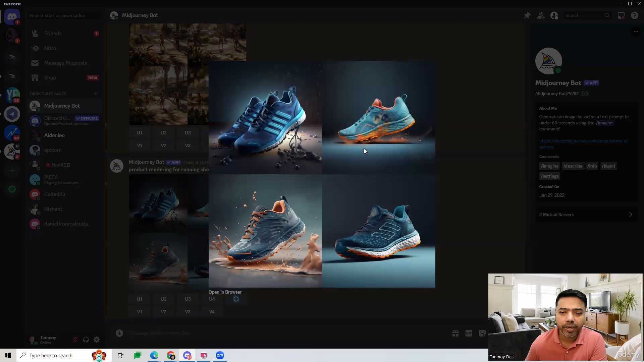Open the Nishant direct message
Image resolution: width=644 pixels, height=362 pixels.
64,209
